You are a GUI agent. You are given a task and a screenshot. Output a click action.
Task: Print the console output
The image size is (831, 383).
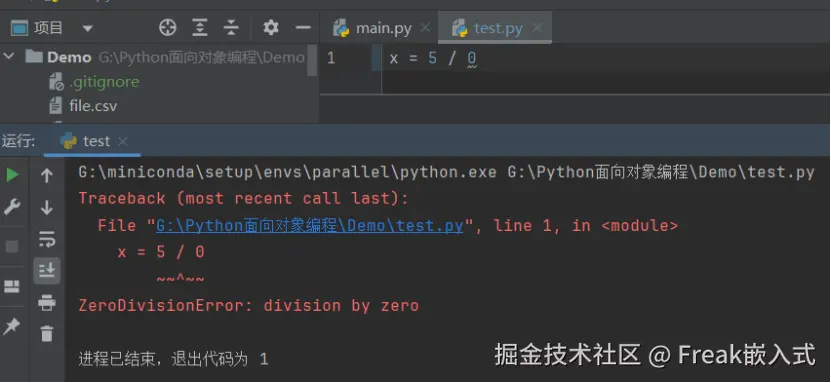(47, 302)
